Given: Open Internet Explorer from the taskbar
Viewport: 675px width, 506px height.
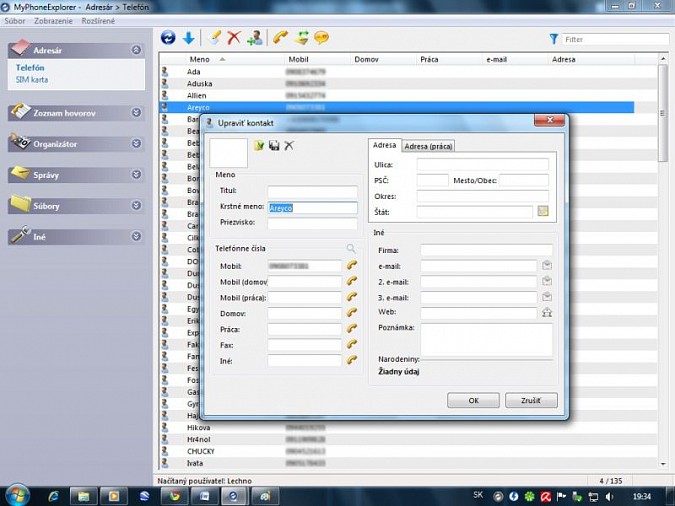Looking at the screenshot, I should [x=54, y=496].
